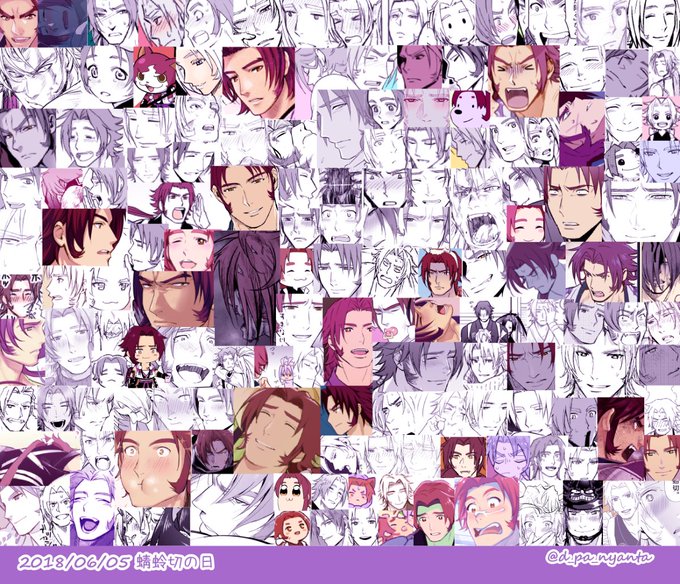
Task: Select the chibi full-body figure in dark armor
Action: click(x=144, y=357)
